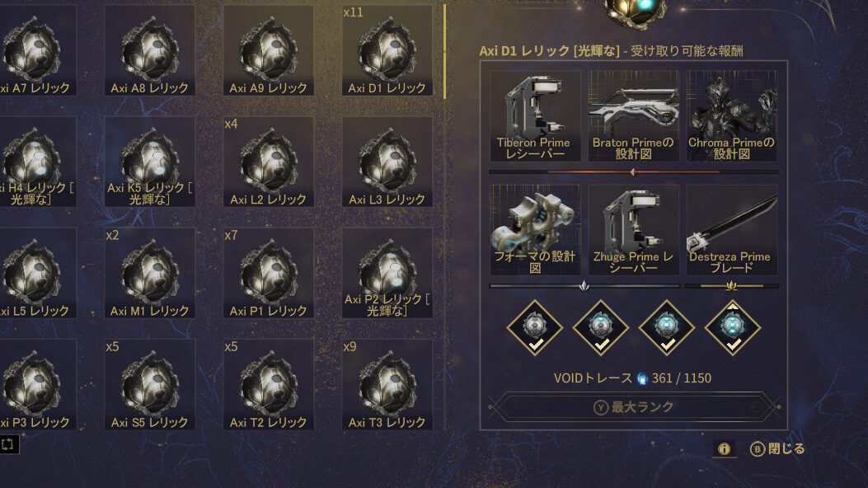The image size is (868, 488).
Task: View the Chroma Prime blueprint reward
Action: point(732,115)
